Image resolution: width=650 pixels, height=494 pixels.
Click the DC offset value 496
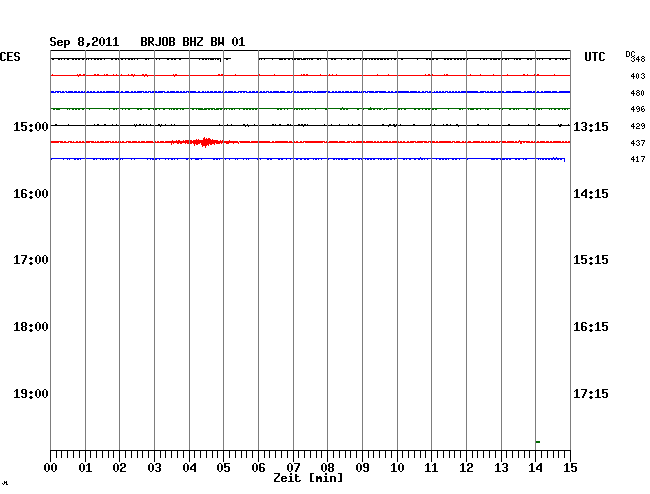[638, 109]
